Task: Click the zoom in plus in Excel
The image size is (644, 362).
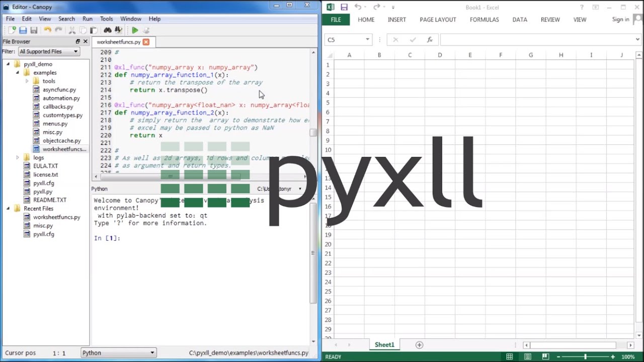Action: (x=612, y=356)
